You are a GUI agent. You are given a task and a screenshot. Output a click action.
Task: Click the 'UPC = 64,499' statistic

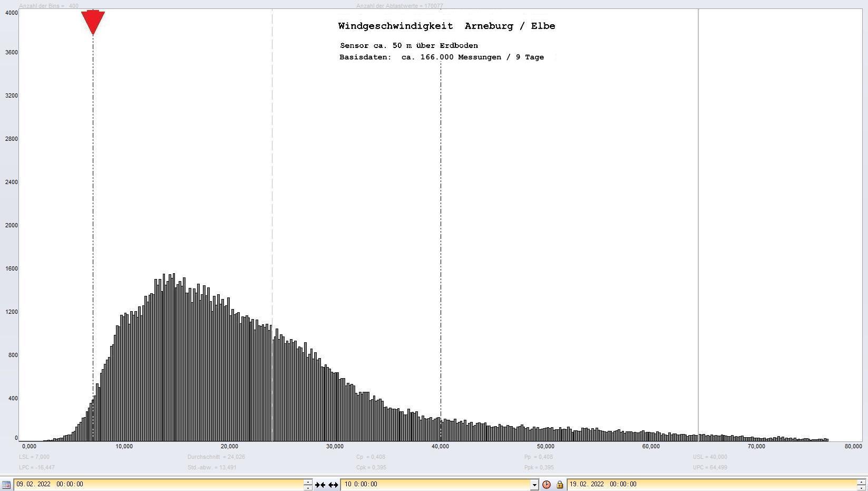(710, 467)
